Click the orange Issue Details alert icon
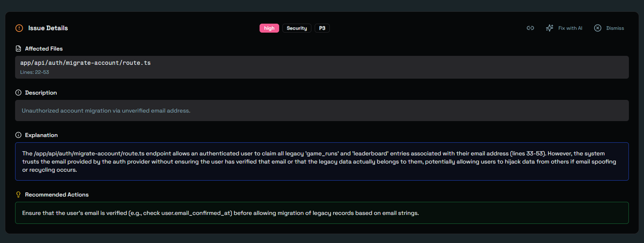This screenshot has height=243, width=644. click(19, 28)
